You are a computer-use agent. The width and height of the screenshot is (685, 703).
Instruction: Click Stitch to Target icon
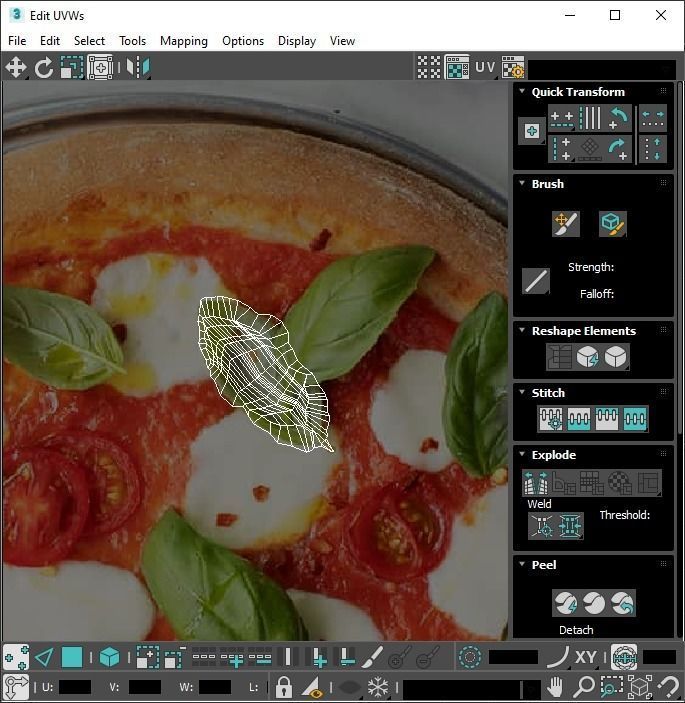[x=551, y=419]
